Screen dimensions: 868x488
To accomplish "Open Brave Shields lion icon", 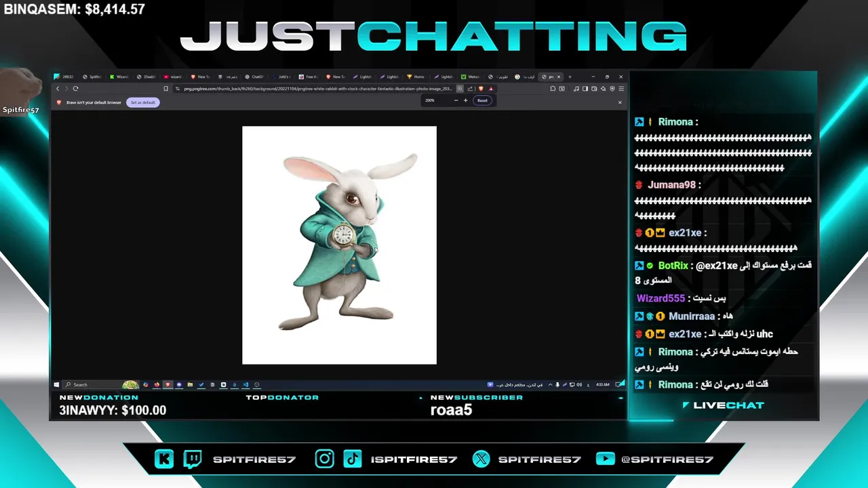I will coord(481,89).
